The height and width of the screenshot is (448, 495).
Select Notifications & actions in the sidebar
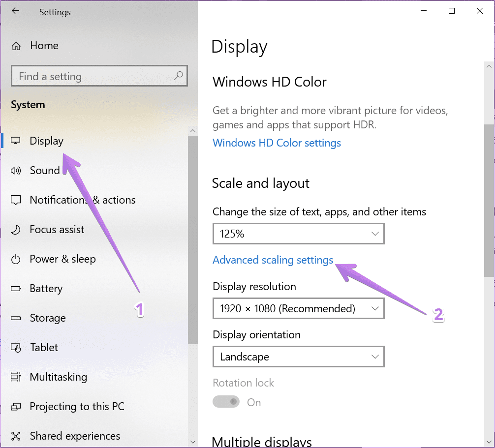pos(83,200)
